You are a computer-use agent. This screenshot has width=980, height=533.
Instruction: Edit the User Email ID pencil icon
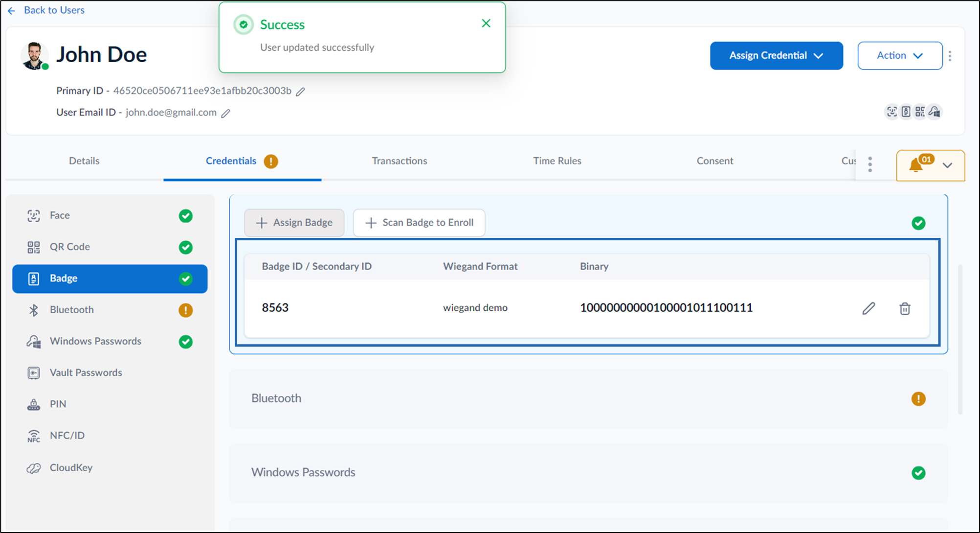(225, 113)
